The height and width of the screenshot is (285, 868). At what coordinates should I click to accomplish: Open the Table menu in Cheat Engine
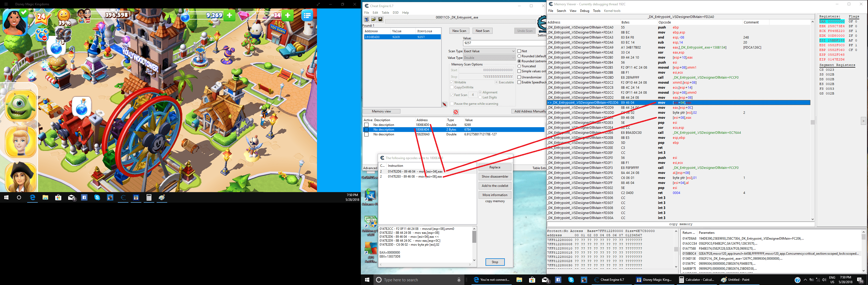tap(385, 13)
